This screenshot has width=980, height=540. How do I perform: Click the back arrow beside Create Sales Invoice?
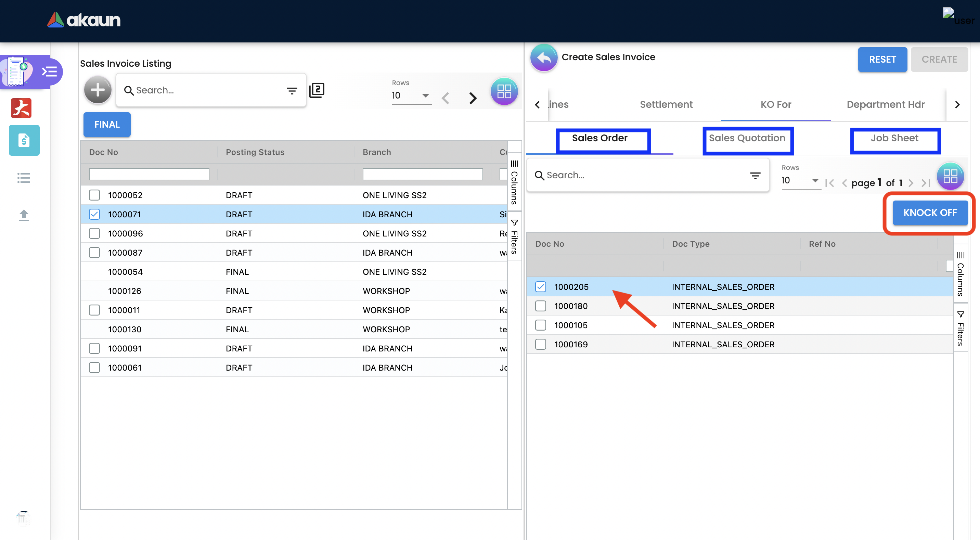(544, 58)
